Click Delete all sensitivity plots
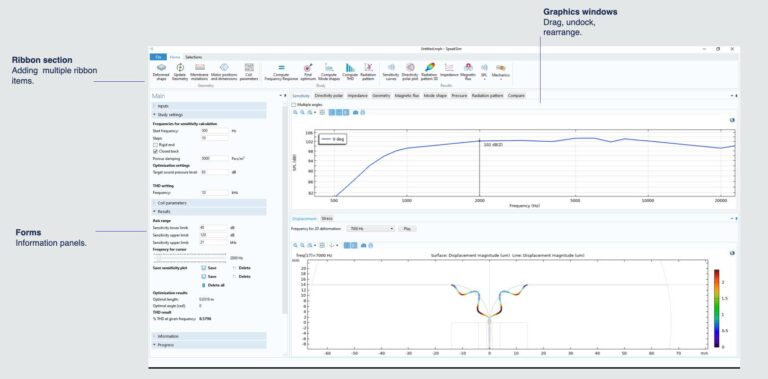 (x=213, y=285)
